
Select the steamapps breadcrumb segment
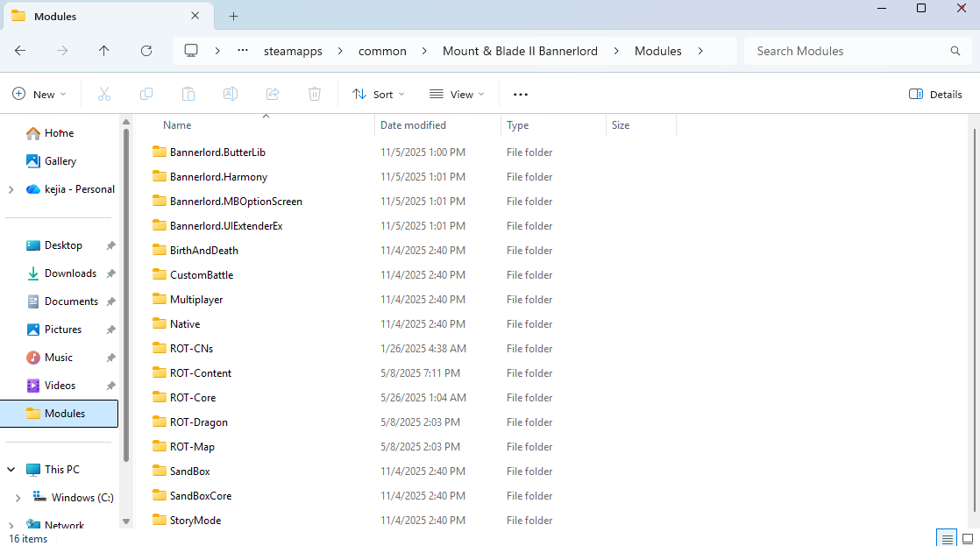[293, 51]
